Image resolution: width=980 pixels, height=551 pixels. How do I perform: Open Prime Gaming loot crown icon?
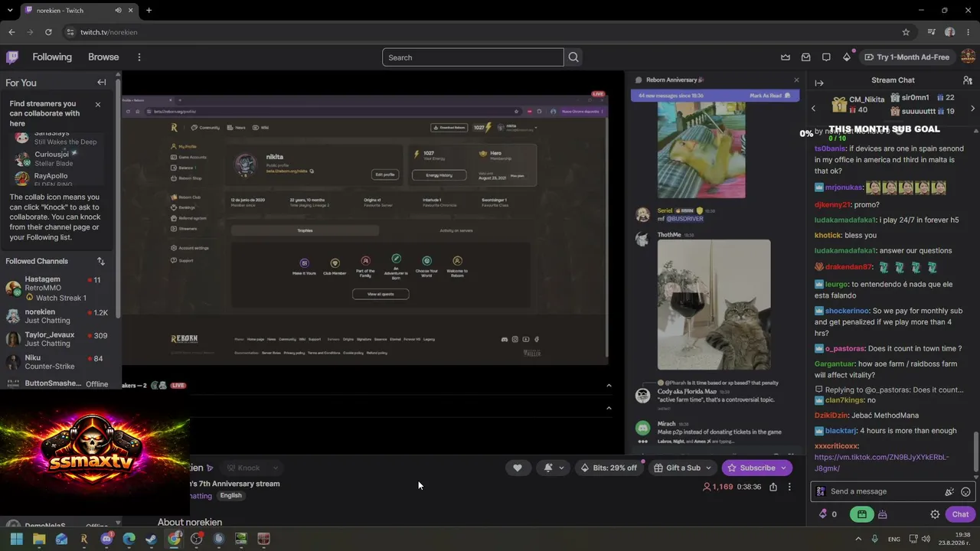[786, 57]
